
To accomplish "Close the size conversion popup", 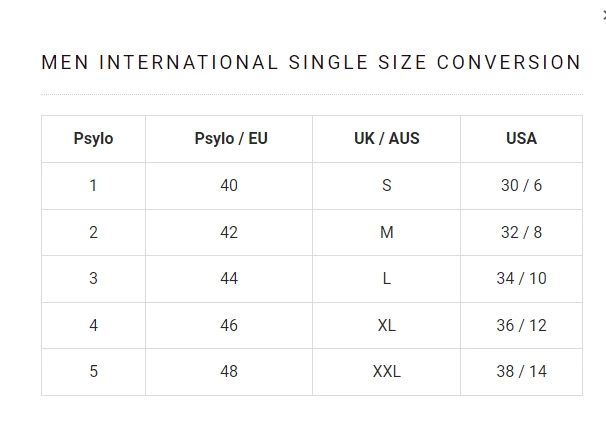I will (x=603, y=14).
